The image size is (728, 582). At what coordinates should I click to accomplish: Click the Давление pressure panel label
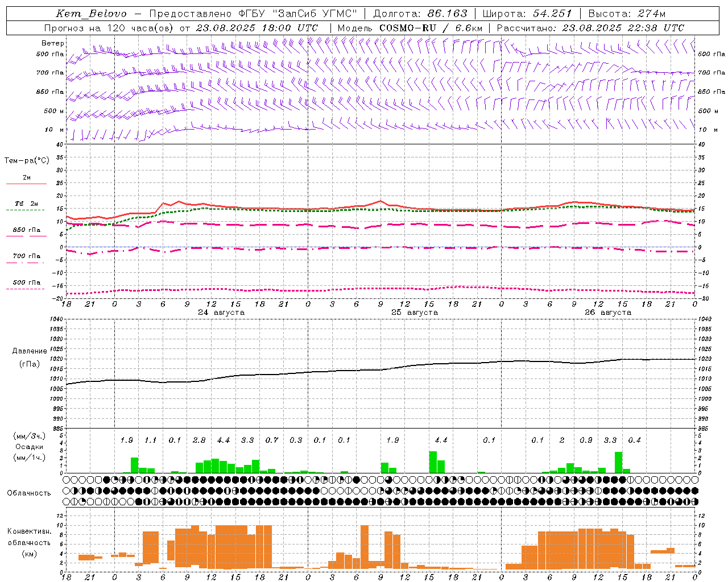(30, 351)
